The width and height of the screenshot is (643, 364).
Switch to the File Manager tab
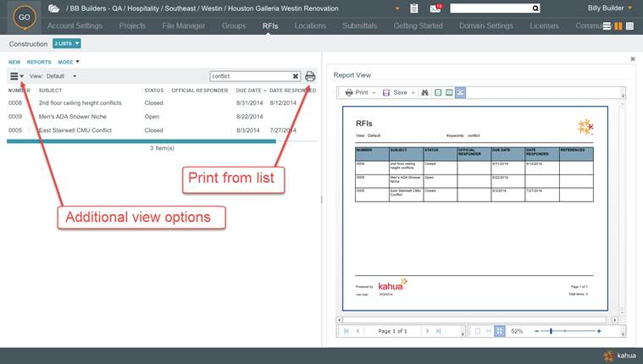[184, 26]
